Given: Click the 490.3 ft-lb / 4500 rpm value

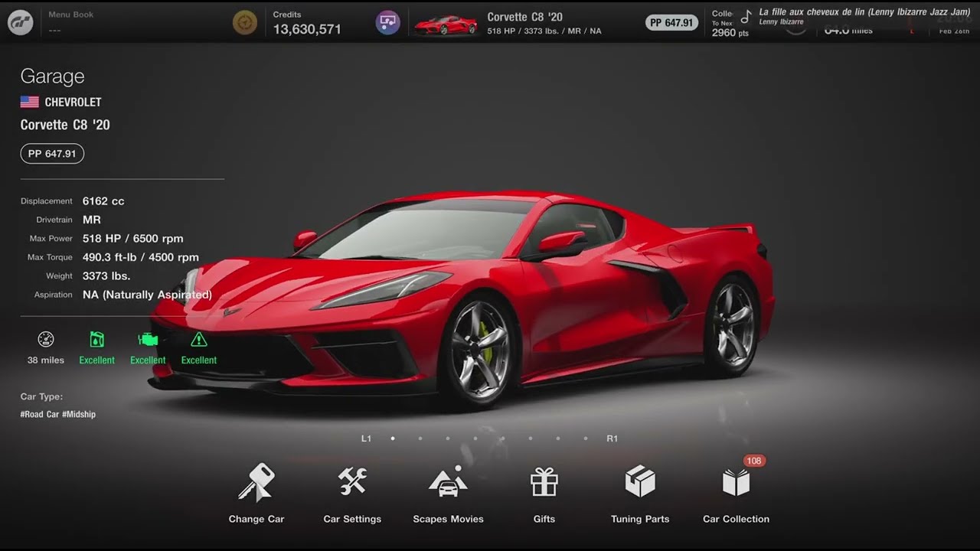Looking at the screenshot, I should (x=141, y=257).
